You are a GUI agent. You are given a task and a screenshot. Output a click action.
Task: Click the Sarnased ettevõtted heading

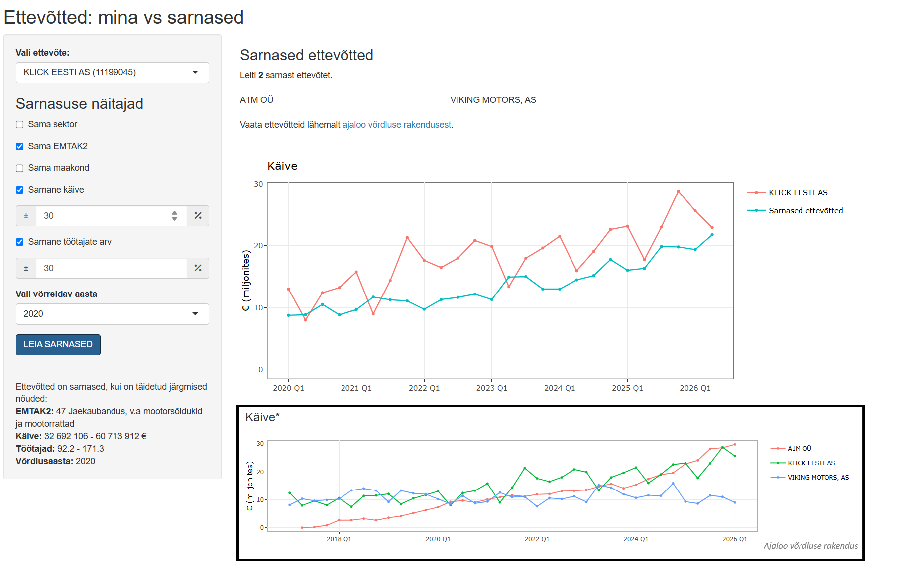coord(307,55)
